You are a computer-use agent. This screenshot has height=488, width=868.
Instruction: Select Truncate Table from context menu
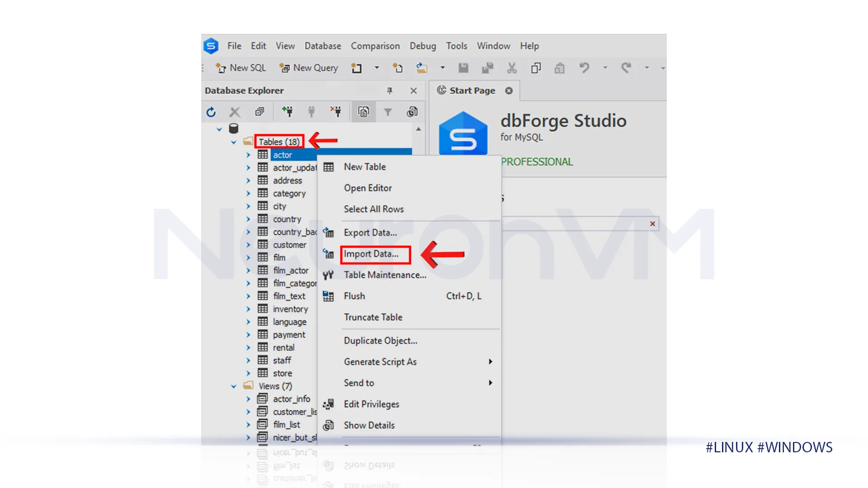pyautogui.click(x=373, y=317)
